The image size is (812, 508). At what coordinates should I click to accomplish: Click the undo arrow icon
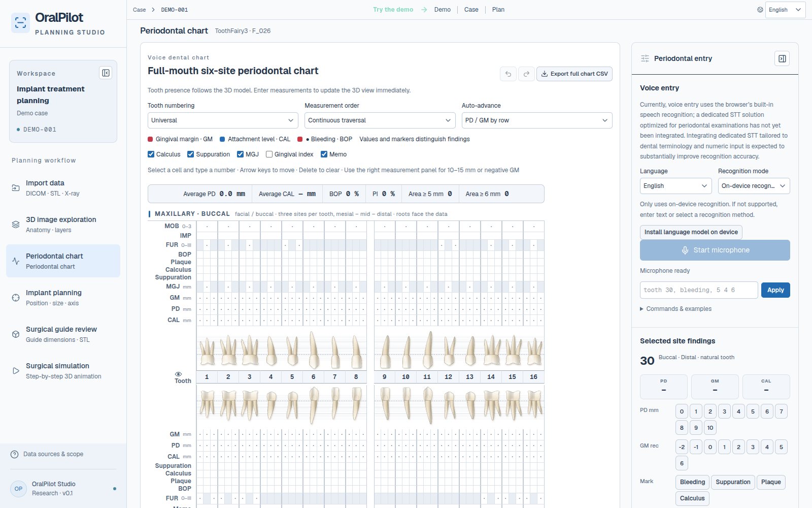(508, 74)
